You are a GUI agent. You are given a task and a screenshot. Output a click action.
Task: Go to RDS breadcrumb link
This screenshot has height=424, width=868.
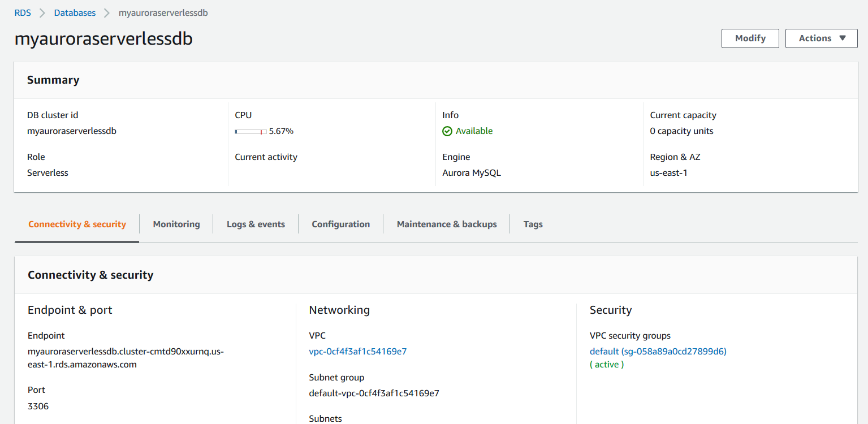23,12
